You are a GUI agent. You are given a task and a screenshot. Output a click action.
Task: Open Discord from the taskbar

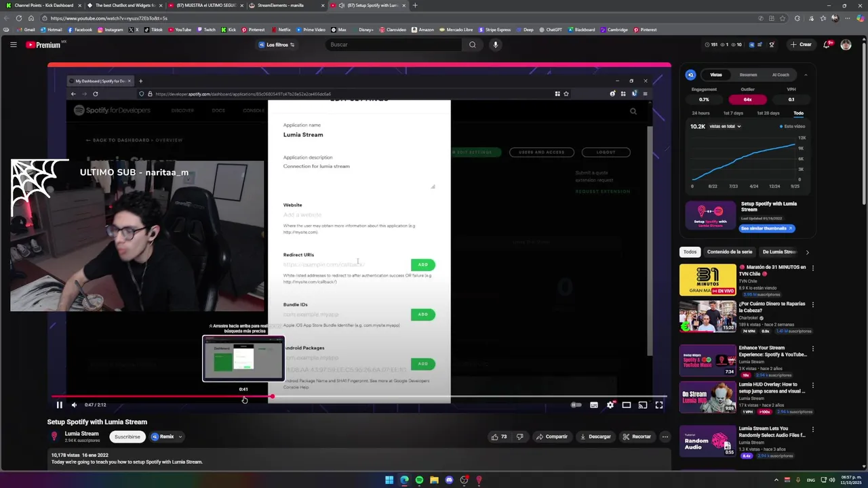point(449,480)
